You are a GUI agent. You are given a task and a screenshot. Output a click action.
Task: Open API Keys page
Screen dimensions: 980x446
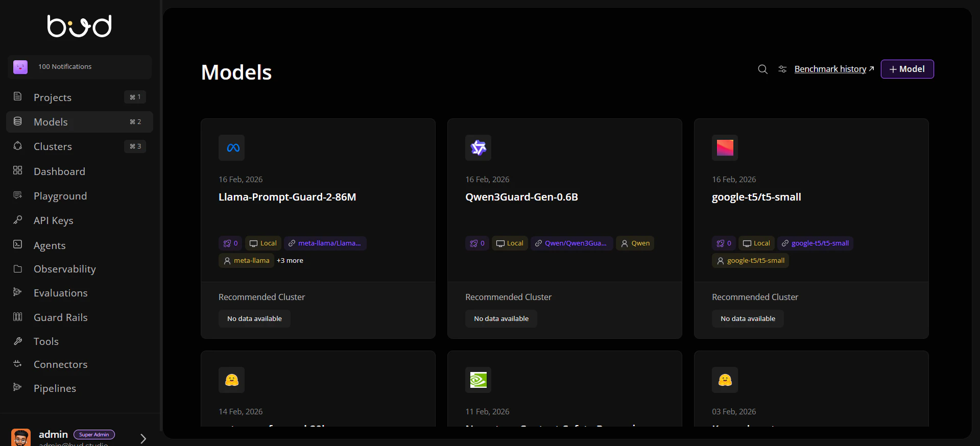(x=80, y=220)
